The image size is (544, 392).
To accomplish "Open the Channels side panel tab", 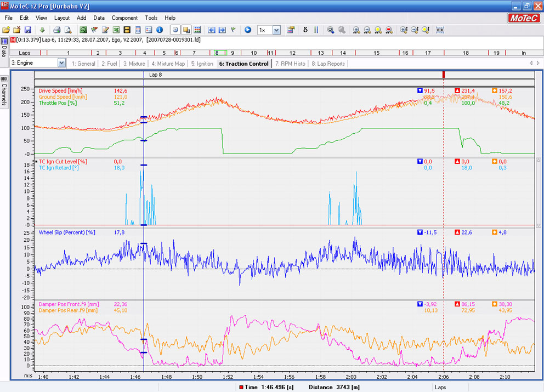I will [4, 91].
